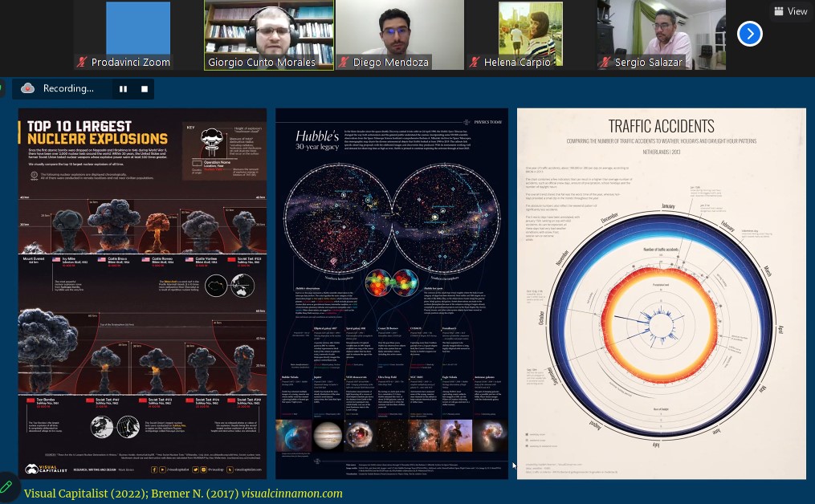The height and width of the screenshot is (504, 815).
Task: Click the "October" label on the traffic chart
Action: (541, 318)
